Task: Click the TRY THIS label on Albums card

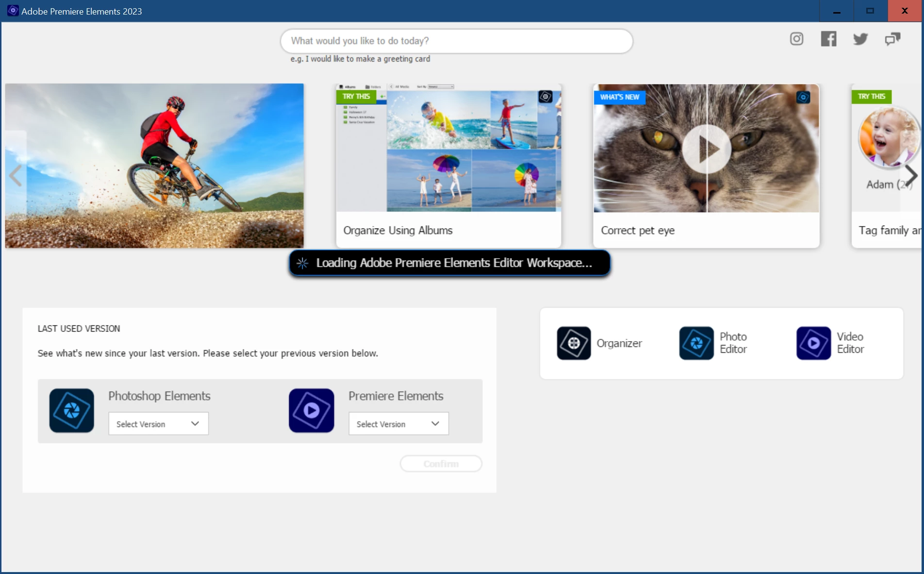Action: pyautogui.click(x=356, y=96)
